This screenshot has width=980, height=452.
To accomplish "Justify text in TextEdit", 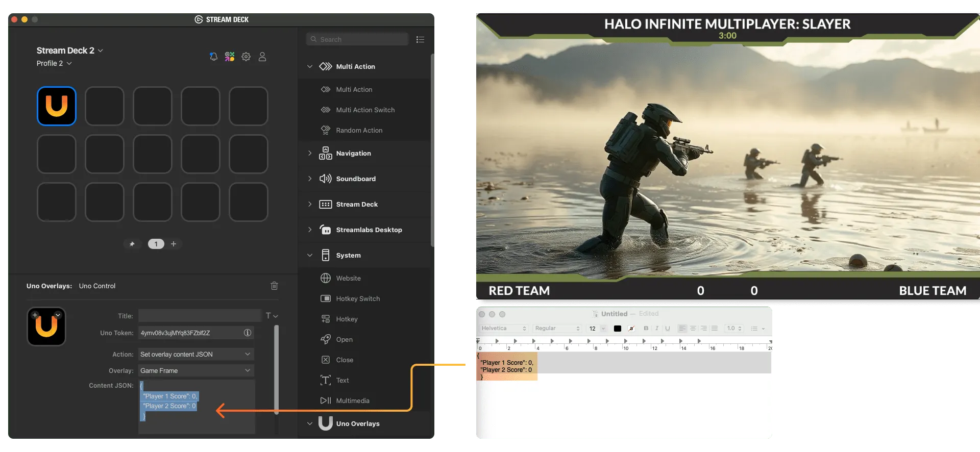I will 715,329.
